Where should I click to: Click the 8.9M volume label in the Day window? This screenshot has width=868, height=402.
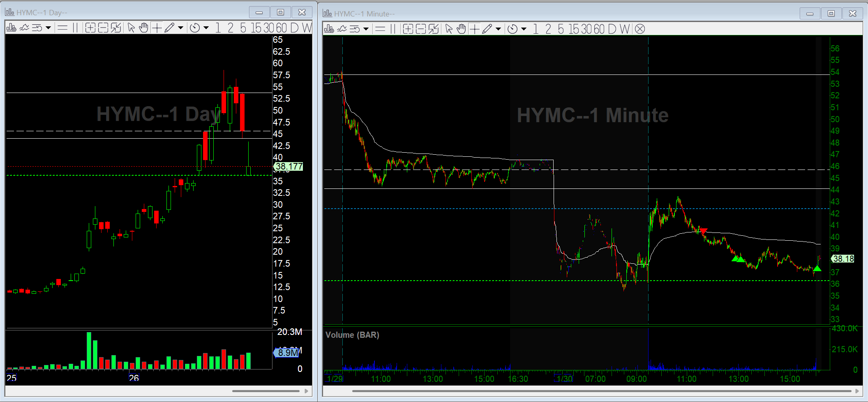(x=287, y=353)
